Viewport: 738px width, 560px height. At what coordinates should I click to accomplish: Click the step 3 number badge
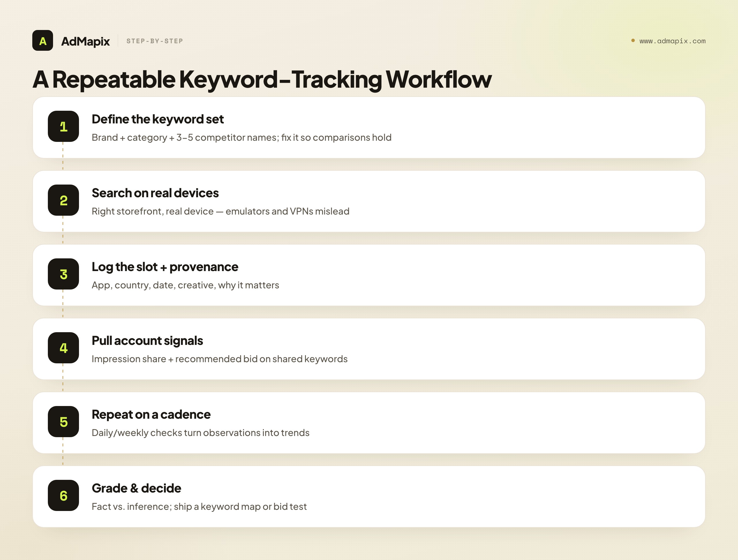[x=63, y=274]
